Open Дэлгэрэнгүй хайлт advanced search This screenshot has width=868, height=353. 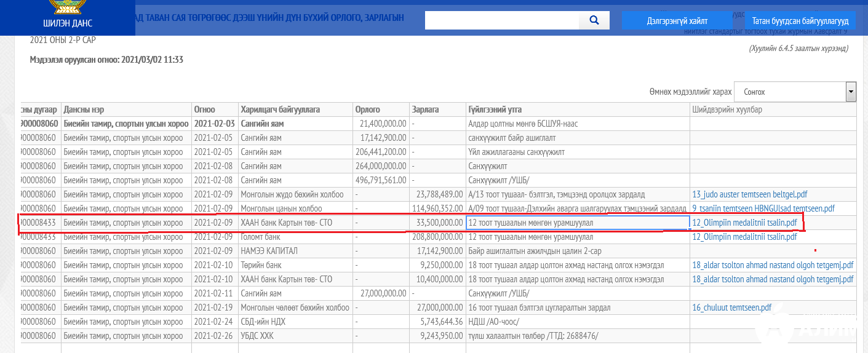pyautogui.click(x=677, y=20)
